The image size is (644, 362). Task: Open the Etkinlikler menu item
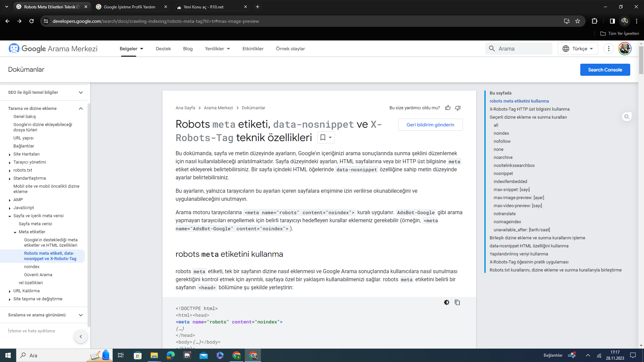pos(253,49)
